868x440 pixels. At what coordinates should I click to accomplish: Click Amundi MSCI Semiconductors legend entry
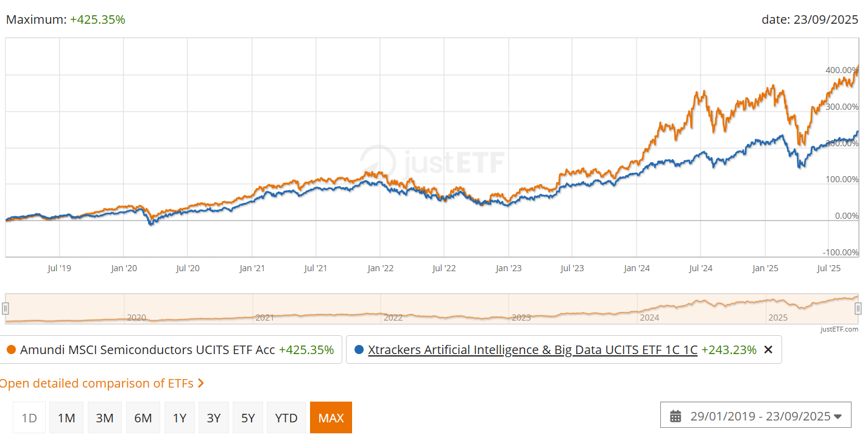149,350
